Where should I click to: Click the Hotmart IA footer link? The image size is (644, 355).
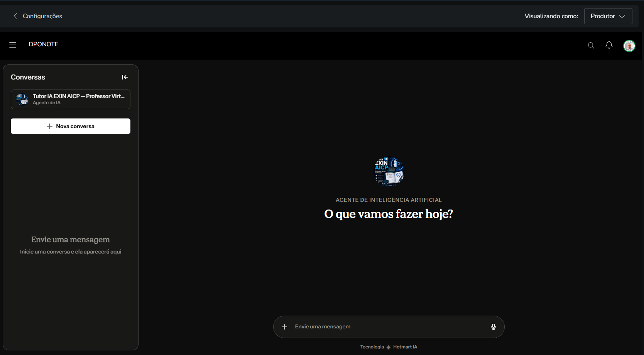click(x=405, y=347)
